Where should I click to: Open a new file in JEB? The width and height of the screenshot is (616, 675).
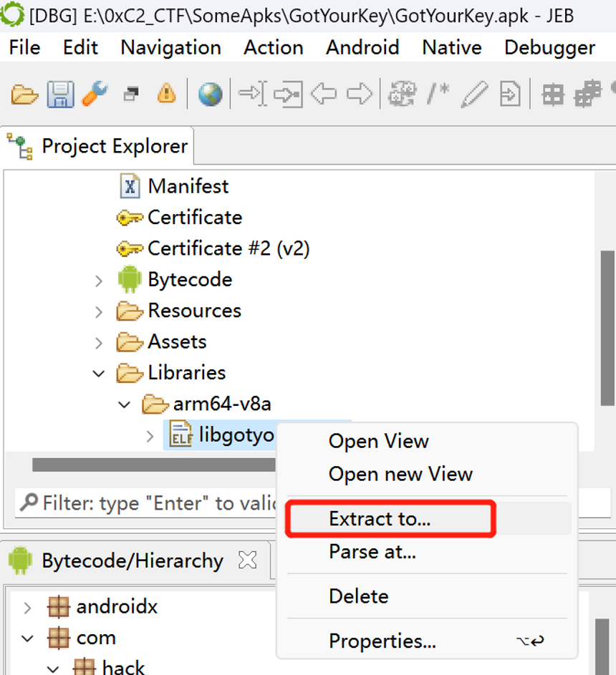click(24, 93)
